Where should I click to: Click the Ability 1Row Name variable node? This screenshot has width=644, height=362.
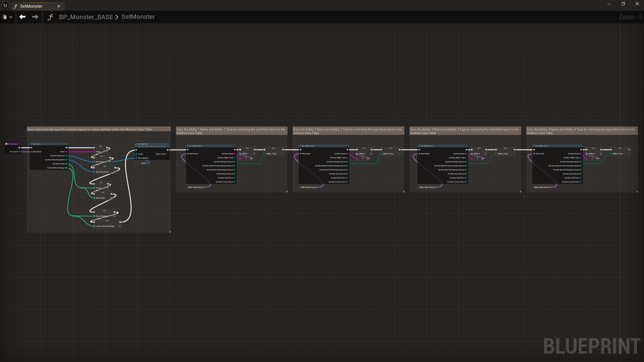tap(196, 187)
